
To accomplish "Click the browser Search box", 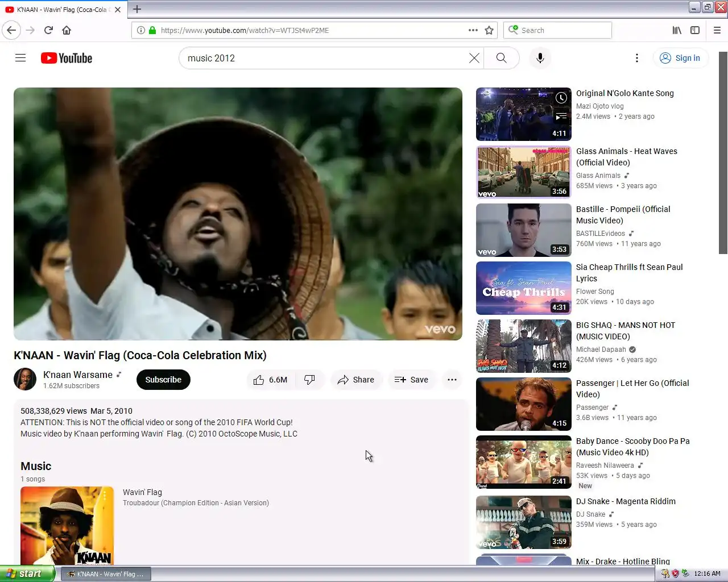I will click(x=557, y=30).
